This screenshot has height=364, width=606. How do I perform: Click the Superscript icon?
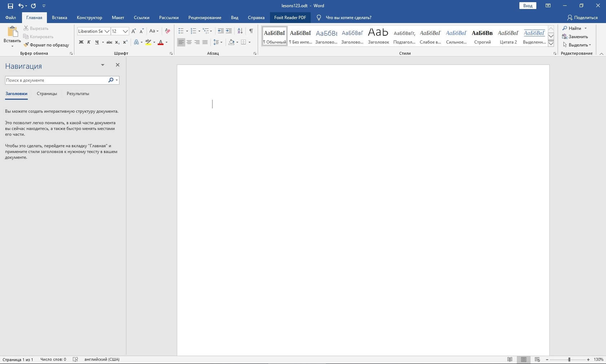click(x=125, y=42)
